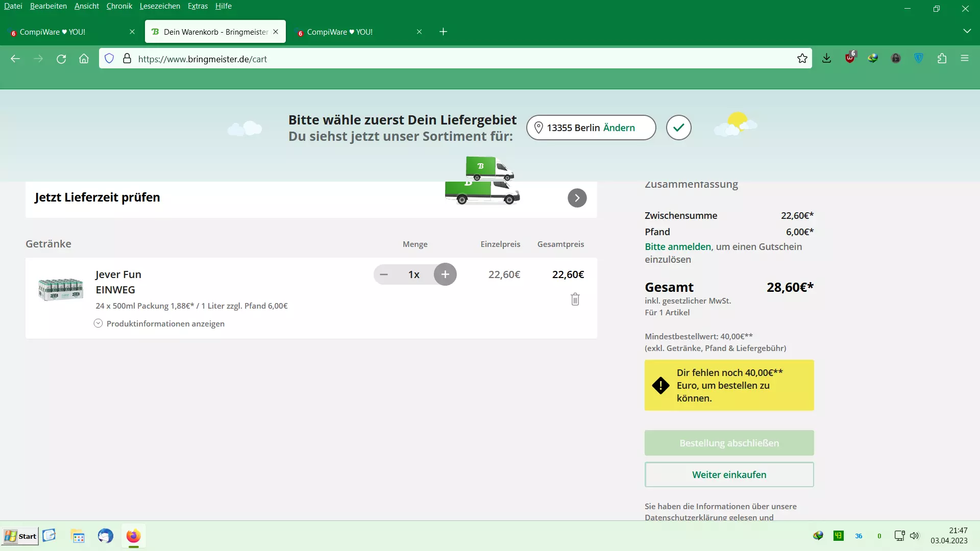Expand Produktinformationen anzeigen
This screenshot has height=551, width=980.
pos(159,323)
